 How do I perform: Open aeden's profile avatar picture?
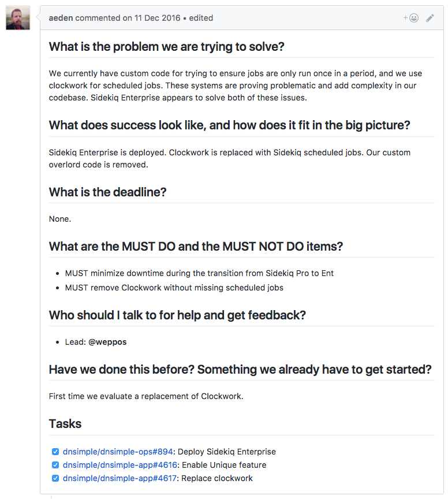click(18, 18)
